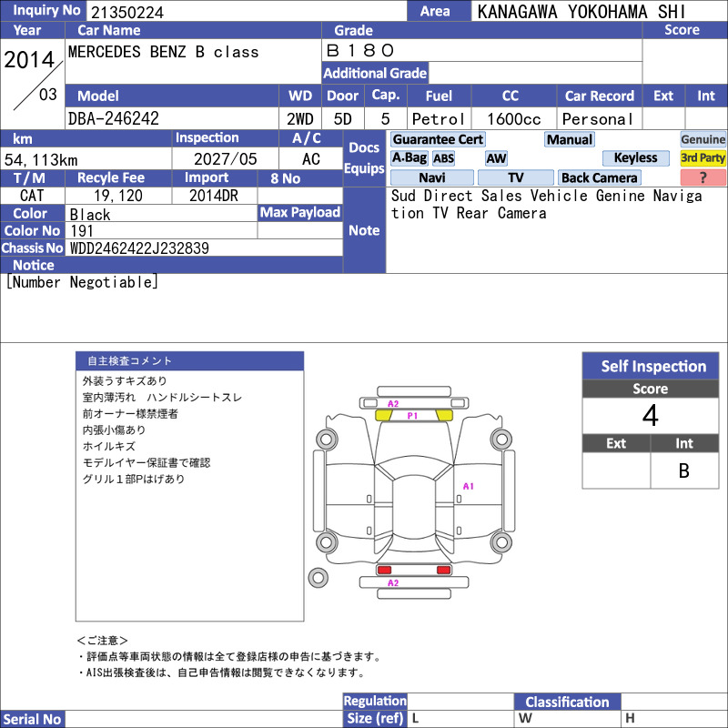Select the Genuine equipment badge
Image resolution: width=728 pixels, height=728 pixels.
point(703,139)
